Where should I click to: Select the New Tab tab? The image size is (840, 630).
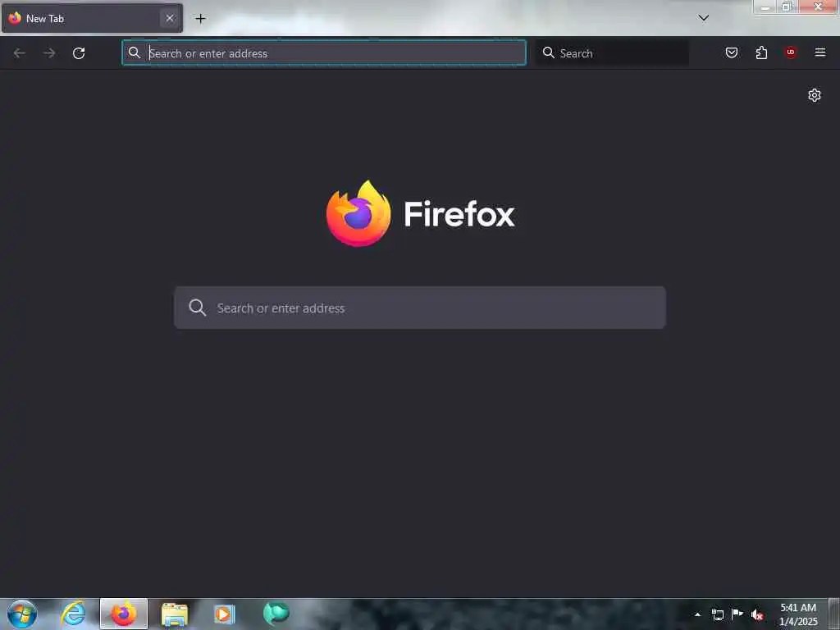(x=92, y=18)
